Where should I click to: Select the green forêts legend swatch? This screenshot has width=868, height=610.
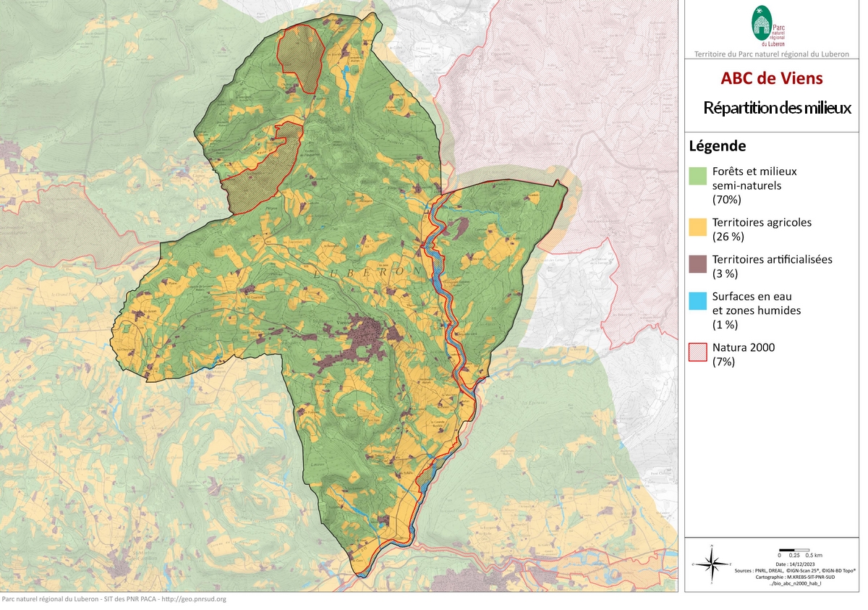[x=697, y=176]
